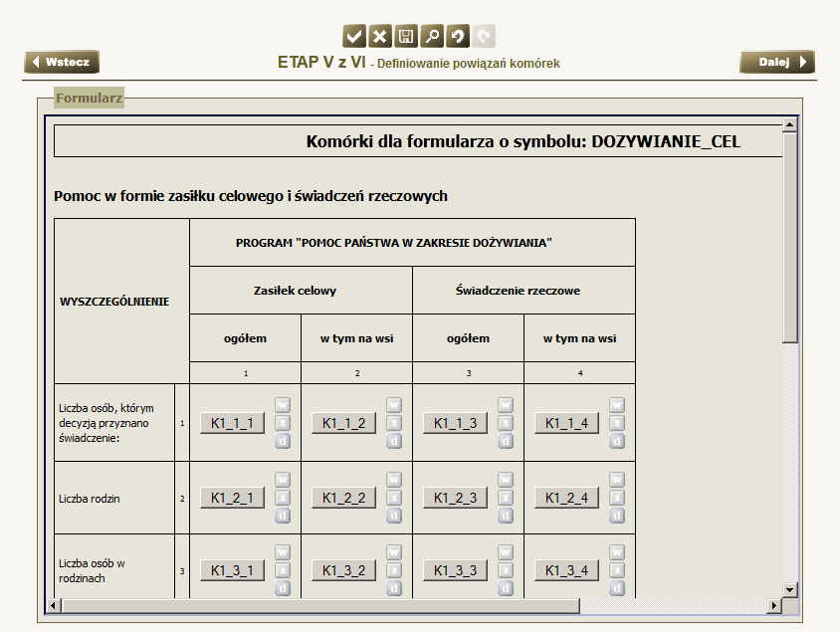Select cell button K1_2_2

(343, 498)
